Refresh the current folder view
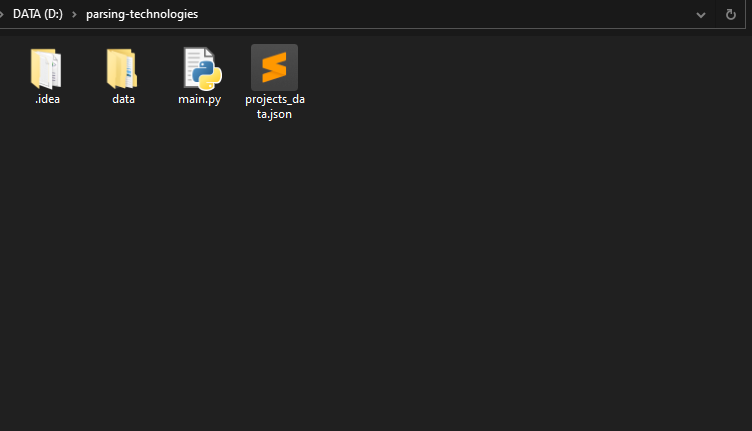 pos(730,14)
